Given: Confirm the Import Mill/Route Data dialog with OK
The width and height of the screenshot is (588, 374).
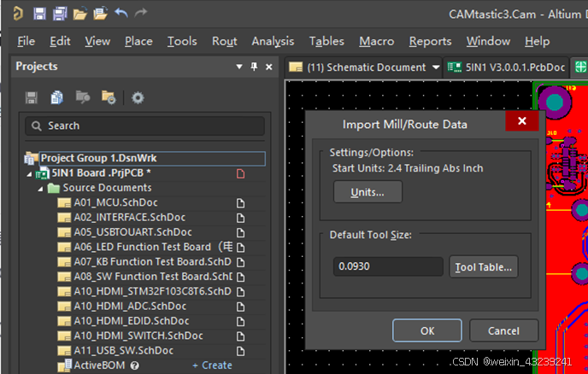Looking at the screenshot, I should coord(427,330).
